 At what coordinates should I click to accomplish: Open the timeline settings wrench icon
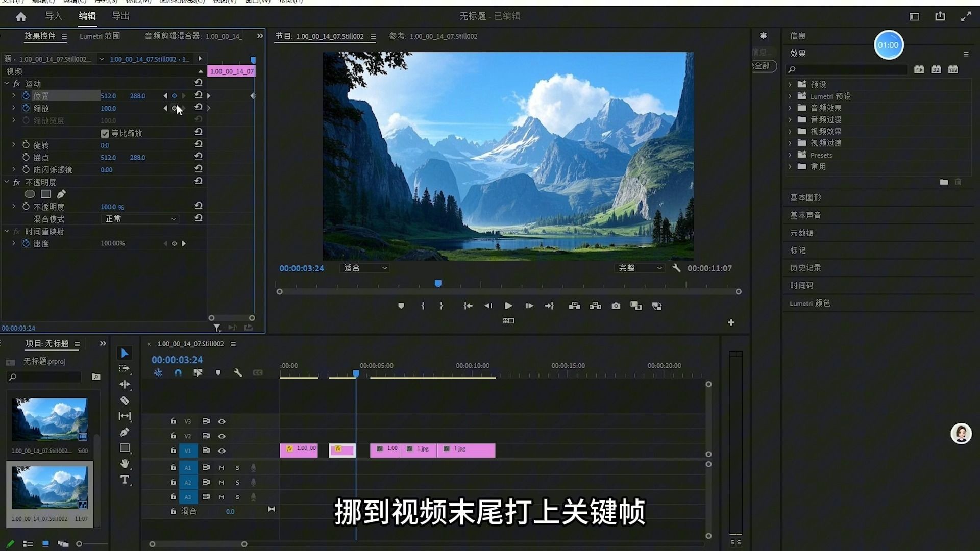238,373
